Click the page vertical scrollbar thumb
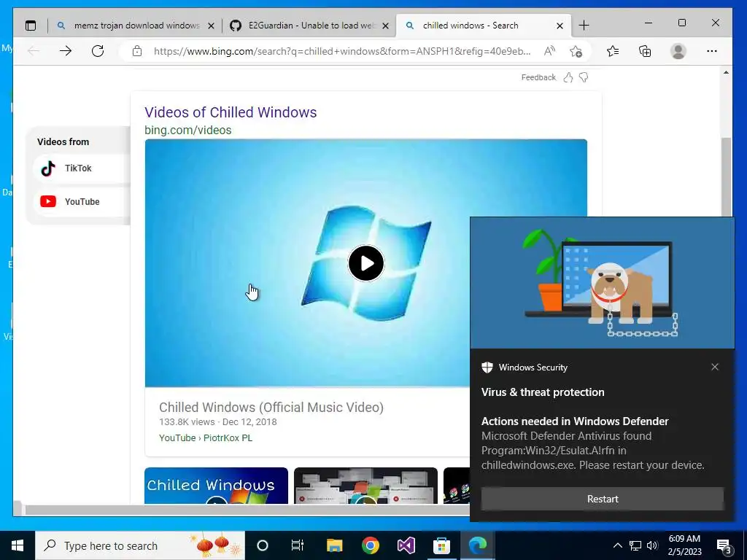The width and height of the screenshot is (747, 560). click(x=726, y=179)
